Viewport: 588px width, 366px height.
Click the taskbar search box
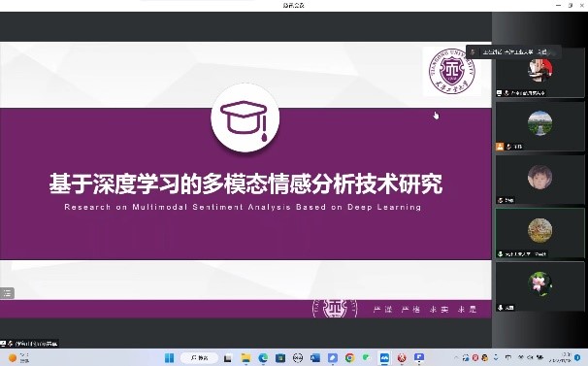pyautogui.click(x=199, y=357)
